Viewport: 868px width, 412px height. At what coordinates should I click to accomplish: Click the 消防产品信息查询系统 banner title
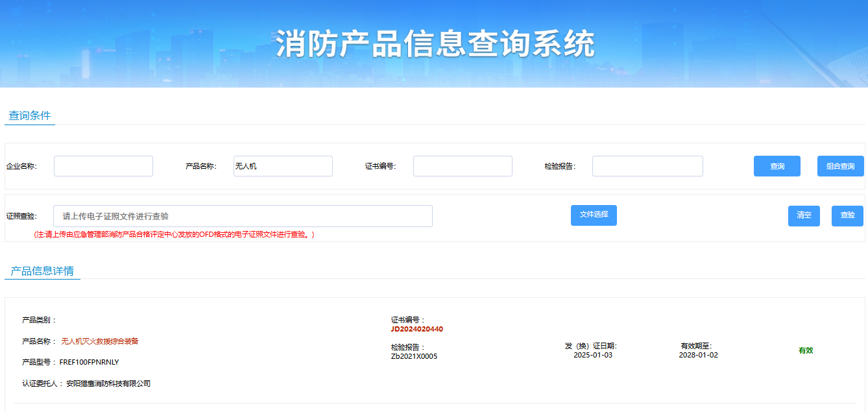[435, 45]
